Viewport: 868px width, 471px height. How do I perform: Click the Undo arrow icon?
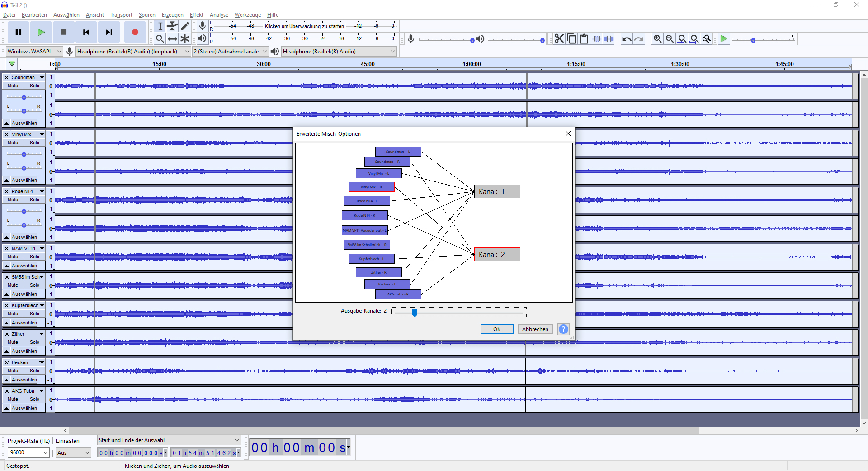tap(626, 39)
